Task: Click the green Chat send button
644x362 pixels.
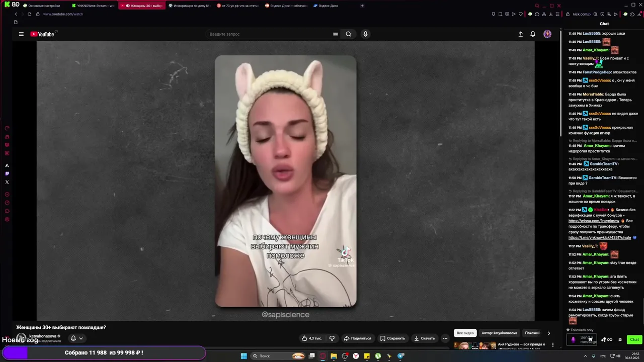Action: (x=634, y=339)
